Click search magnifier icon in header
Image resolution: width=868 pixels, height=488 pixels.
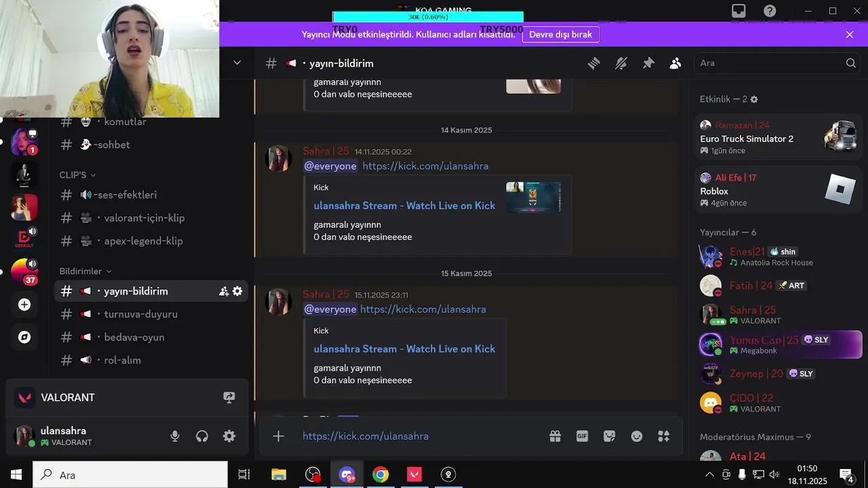[851, 63]
